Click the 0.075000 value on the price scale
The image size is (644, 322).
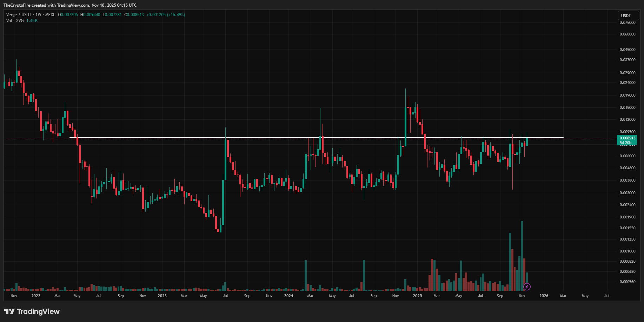click(x=628, y=22)
